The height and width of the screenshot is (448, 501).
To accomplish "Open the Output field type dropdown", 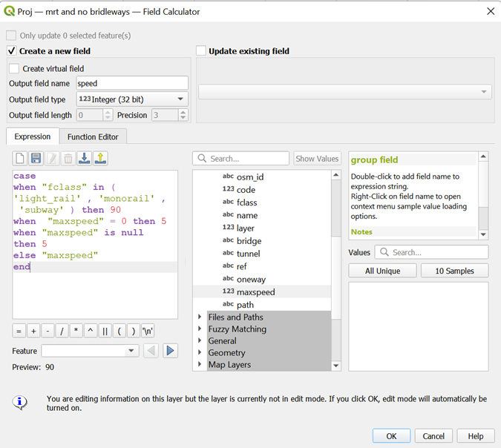I will tap(131, 99).
